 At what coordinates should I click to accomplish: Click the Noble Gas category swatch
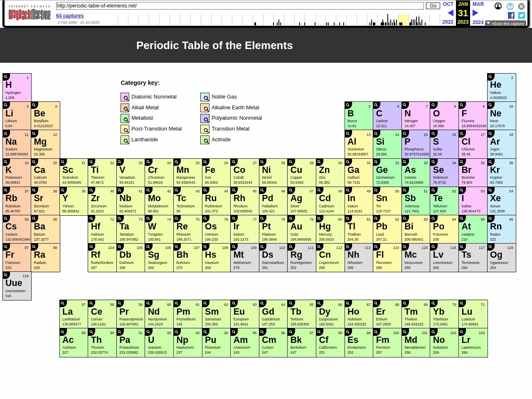[205, 97]
